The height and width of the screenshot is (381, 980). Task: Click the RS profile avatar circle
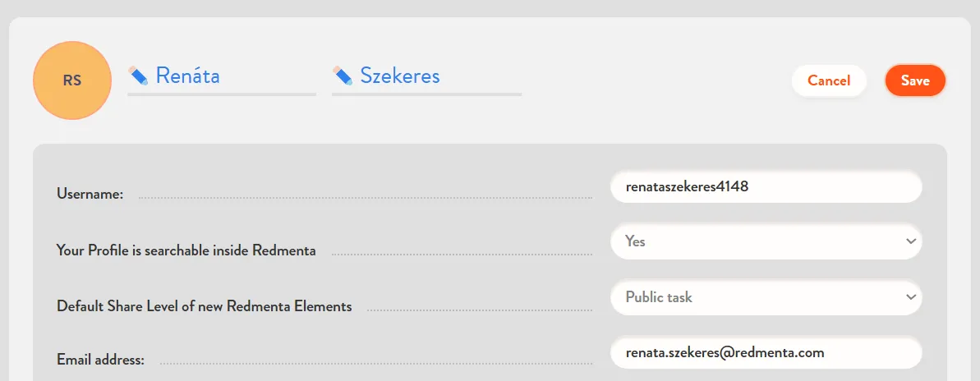[x=72, y=80]
